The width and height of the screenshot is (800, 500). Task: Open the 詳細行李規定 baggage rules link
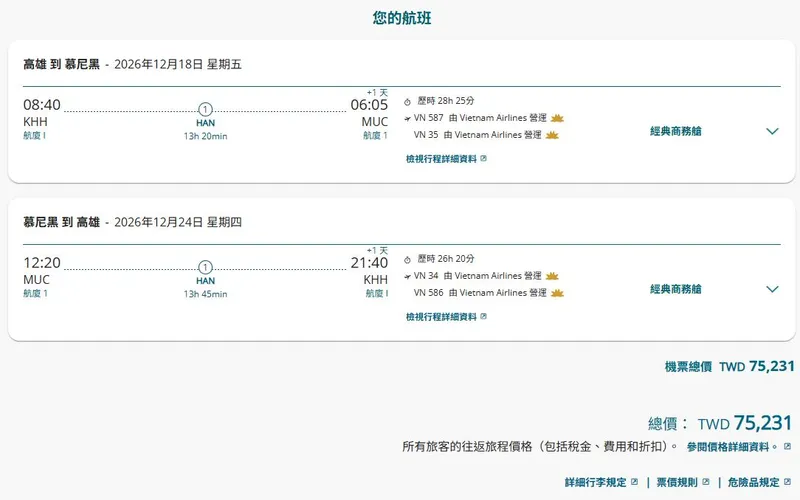click(x=600, y=482)
